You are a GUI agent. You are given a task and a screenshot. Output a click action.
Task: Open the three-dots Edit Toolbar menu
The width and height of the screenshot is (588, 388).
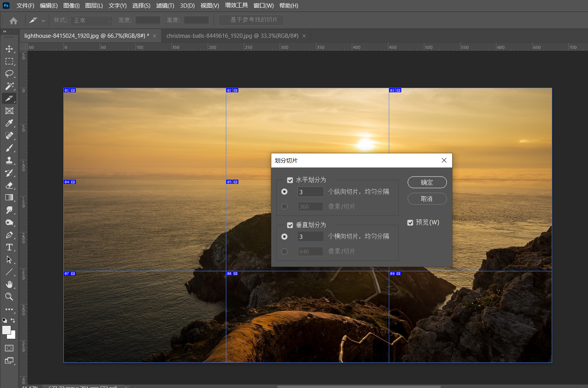tap(9, 309)
